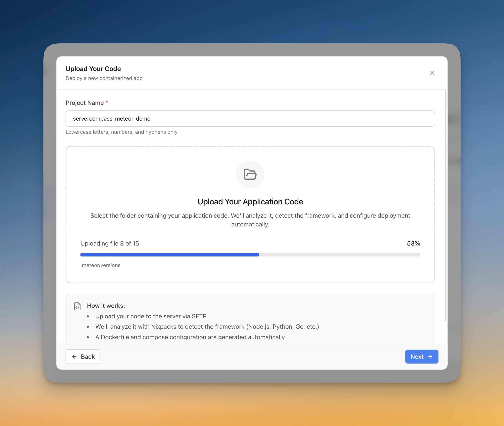Click the lowercase letters and hyphens hint text
Image resolution: width=504 pixels, height=426 pixels.
point(121,132)
